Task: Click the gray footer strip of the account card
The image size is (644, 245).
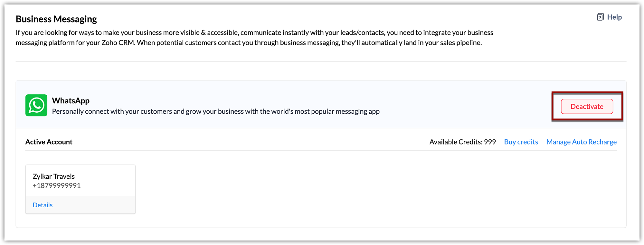Action: [x=93, y=205]
